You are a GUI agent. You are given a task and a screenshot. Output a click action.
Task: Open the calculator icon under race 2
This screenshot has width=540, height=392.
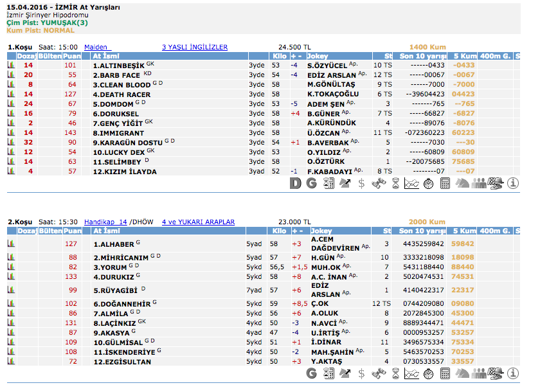445,373
